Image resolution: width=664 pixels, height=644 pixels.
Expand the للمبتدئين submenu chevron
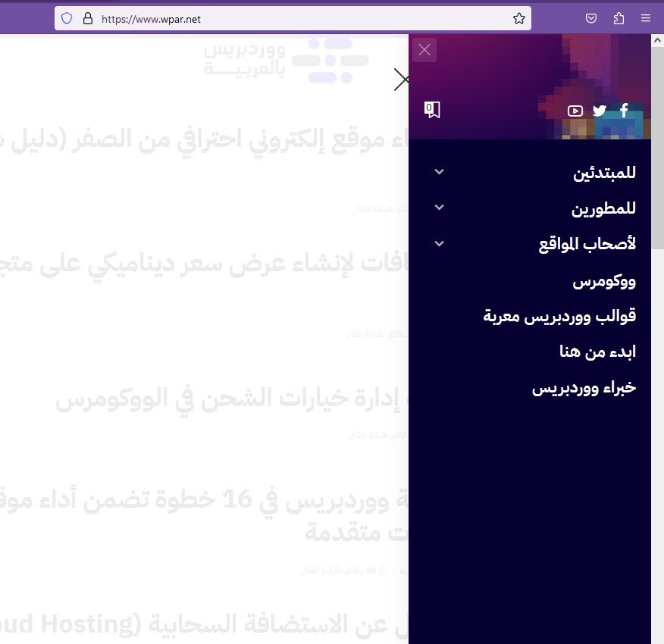click(439, 172)
